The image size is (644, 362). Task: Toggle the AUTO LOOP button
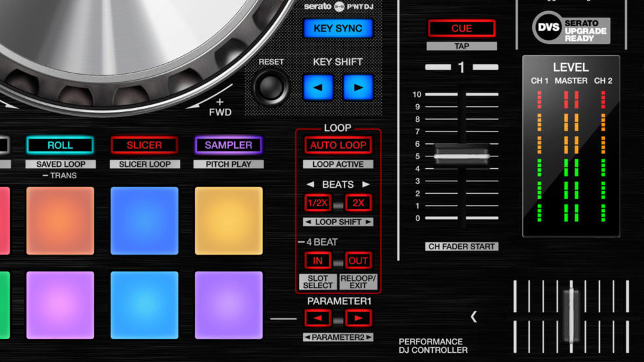[338, 145]
